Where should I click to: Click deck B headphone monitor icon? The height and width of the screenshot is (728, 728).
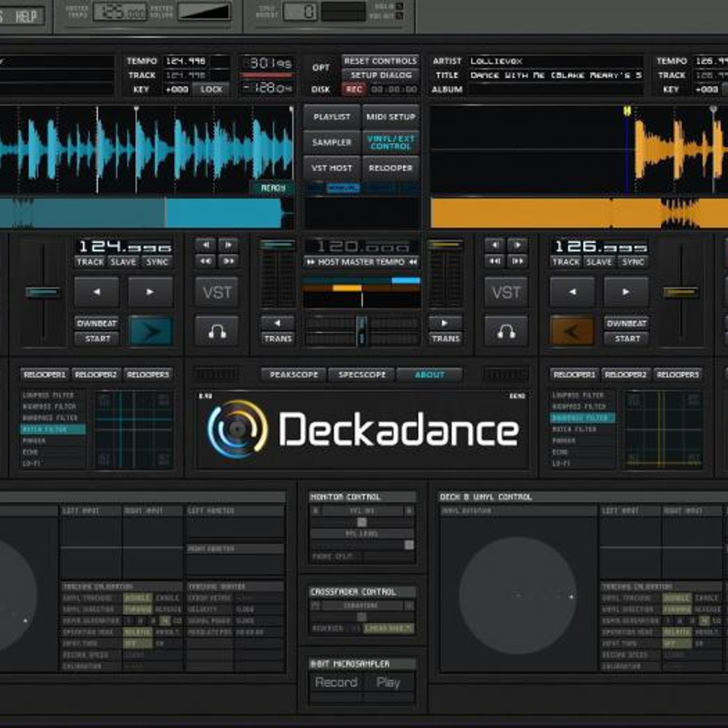[x=505, y=331]
